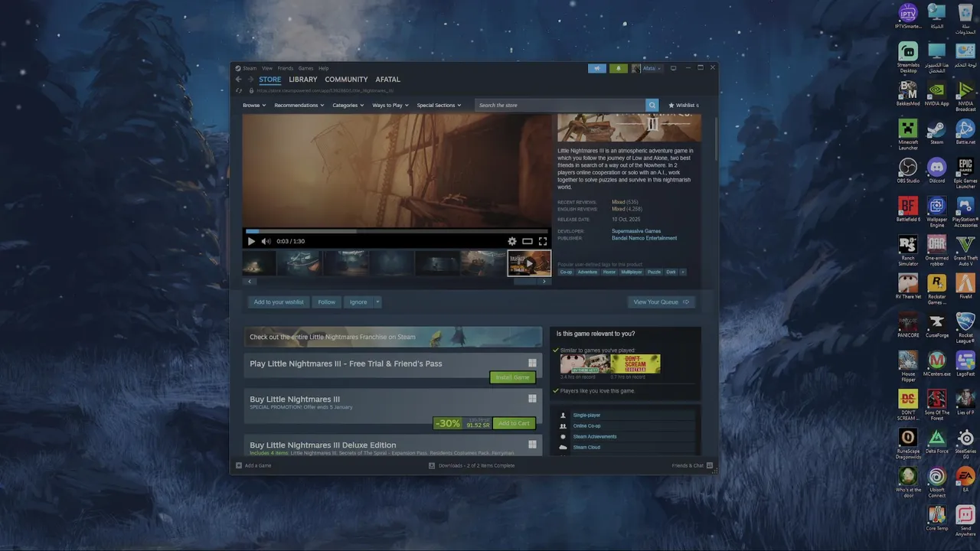980x551 pixels.
Task: Open the Steam menu
Action: [x=250, y=68]
